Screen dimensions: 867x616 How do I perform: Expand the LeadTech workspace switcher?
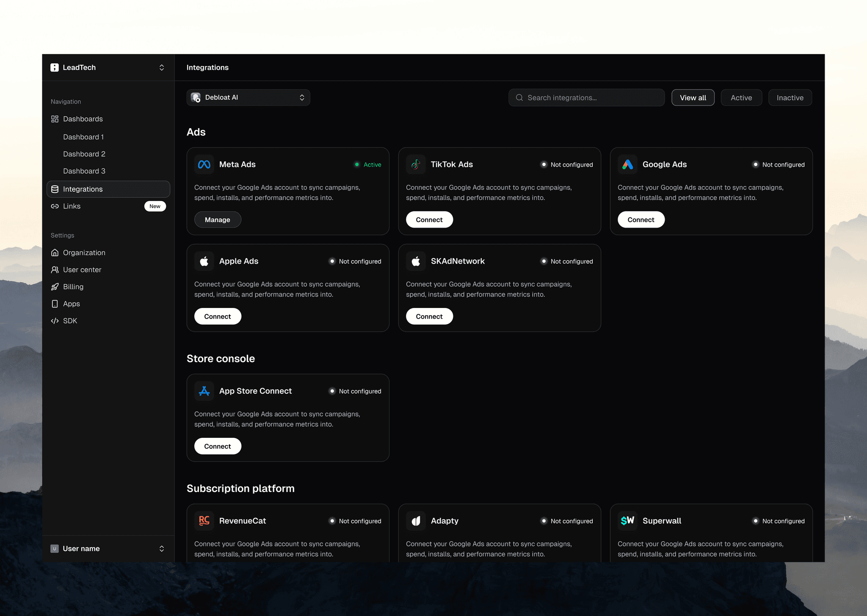click(x=108, y=68)
